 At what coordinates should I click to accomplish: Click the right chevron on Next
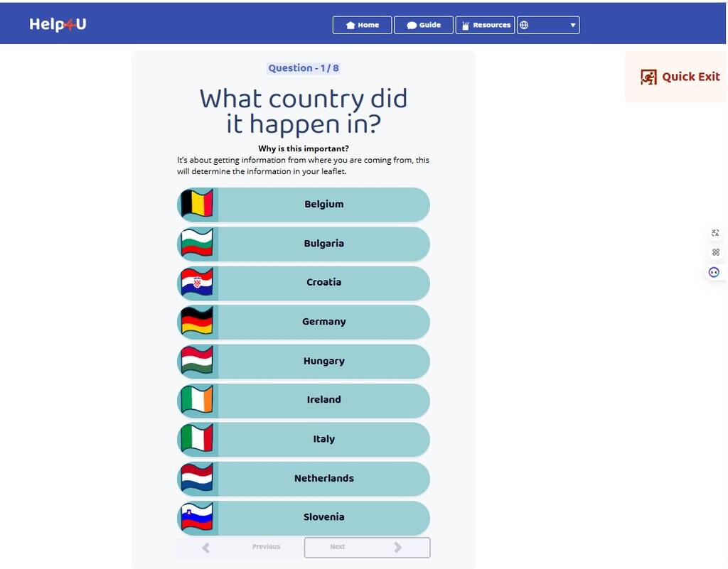[x=397, y=547]
